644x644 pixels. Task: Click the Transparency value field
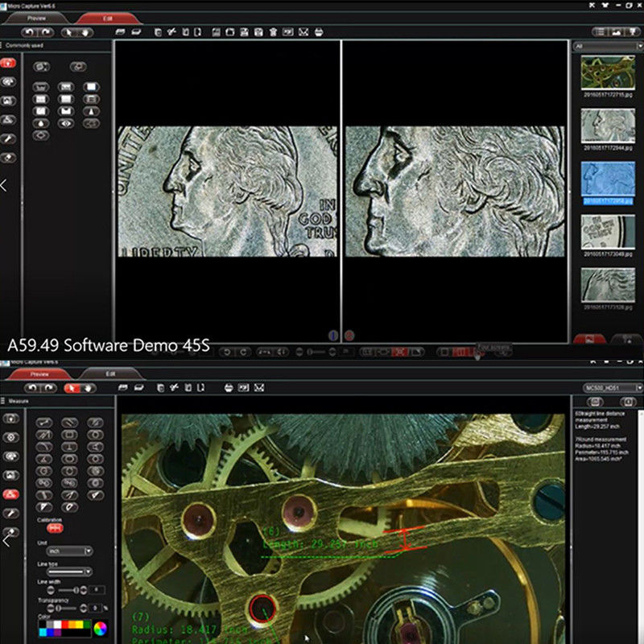[96, 608]
